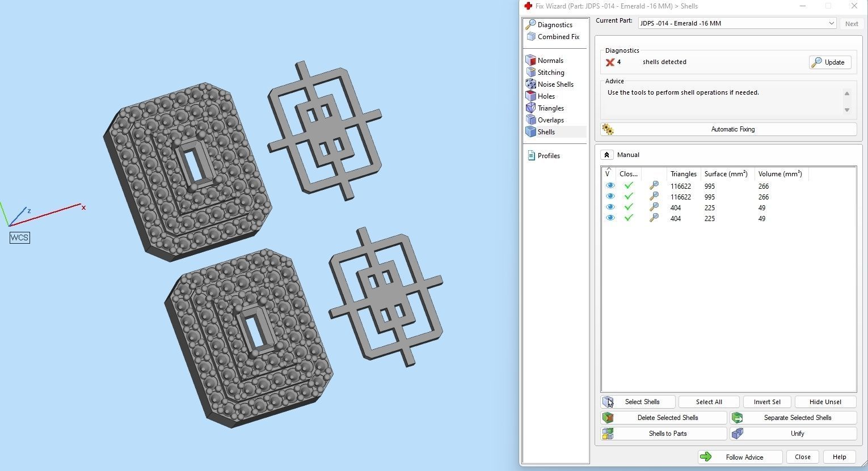Screen dimensions: 868x471
Task: Click the magnifier icon in the third shell row
Action: 654,207
